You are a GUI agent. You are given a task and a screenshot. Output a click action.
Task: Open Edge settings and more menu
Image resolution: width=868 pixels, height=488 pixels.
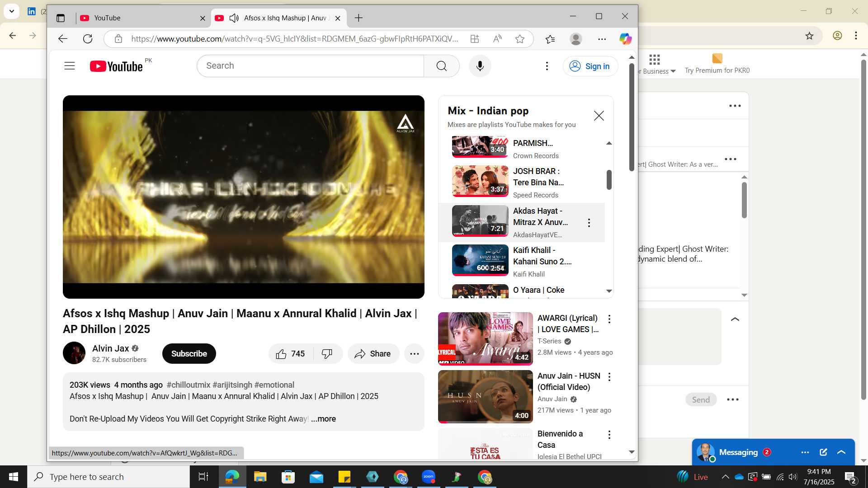[x=602, y=39]
